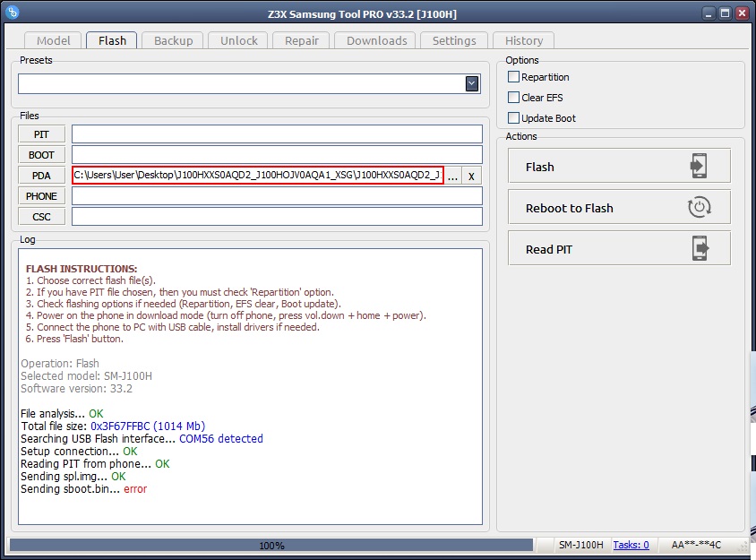Image resolution: width=756 pixels, height=560 pixels.
Task: Click the red 'error' text in log
Action: [x=135, y=489]
